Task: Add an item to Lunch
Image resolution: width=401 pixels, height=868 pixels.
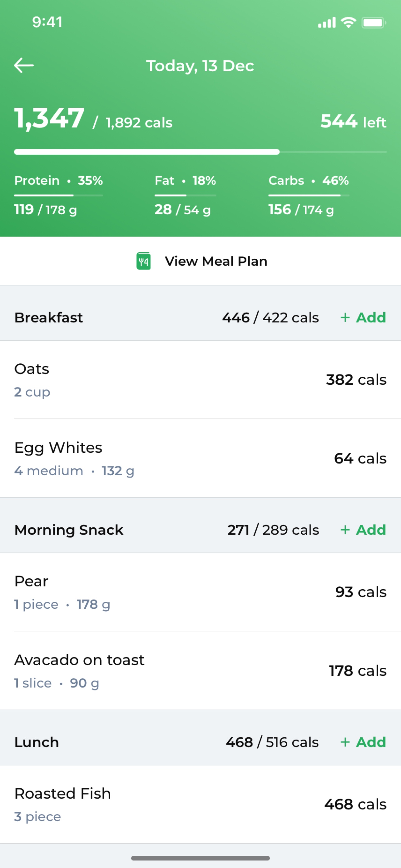Action: point(363,742)
